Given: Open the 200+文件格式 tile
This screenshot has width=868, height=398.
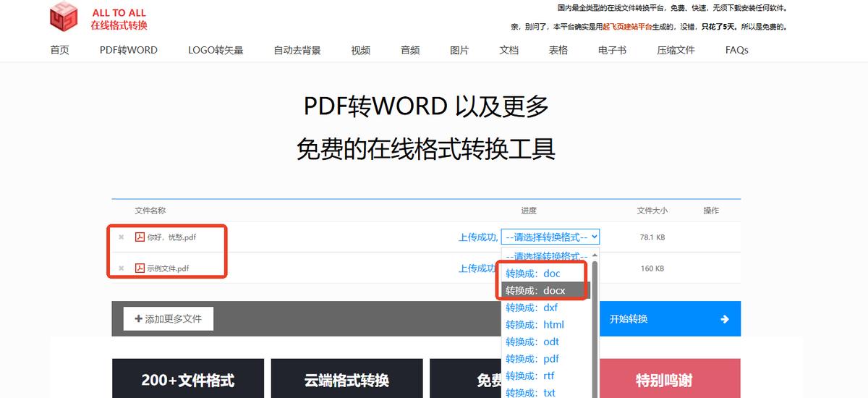Looking at the screenshot, I should coord(187,380).
